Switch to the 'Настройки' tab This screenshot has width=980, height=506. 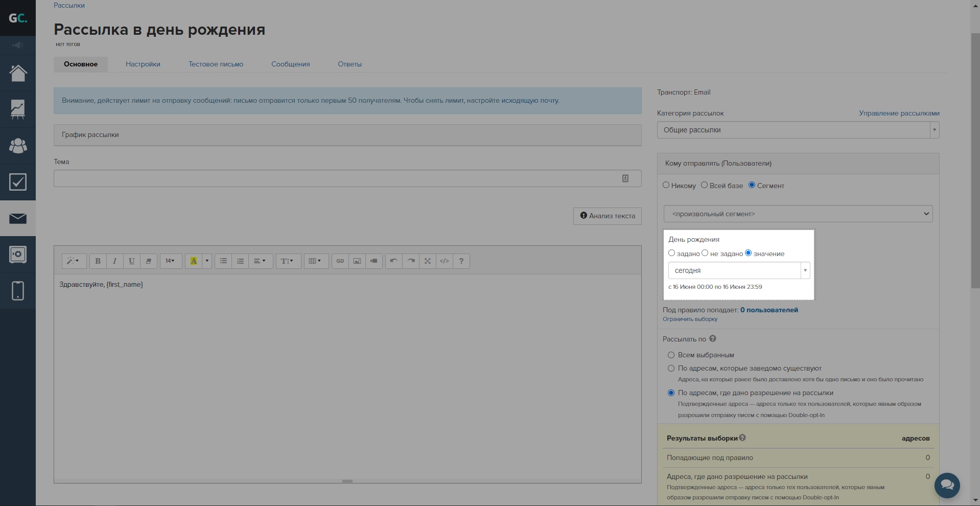[x=143, y=64]
